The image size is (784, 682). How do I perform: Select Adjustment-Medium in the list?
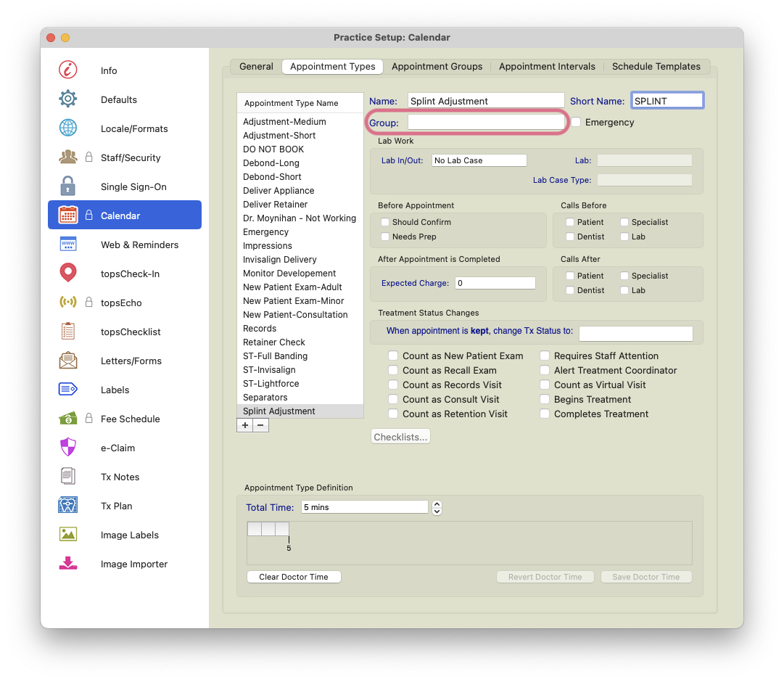tap(300, 122)
